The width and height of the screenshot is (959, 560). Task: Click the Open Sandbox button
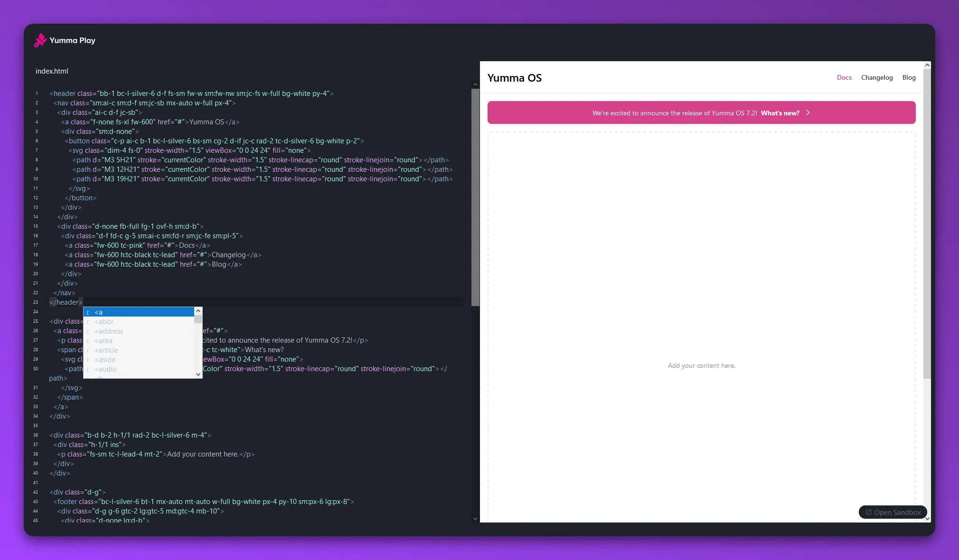(x=893, y=512)
